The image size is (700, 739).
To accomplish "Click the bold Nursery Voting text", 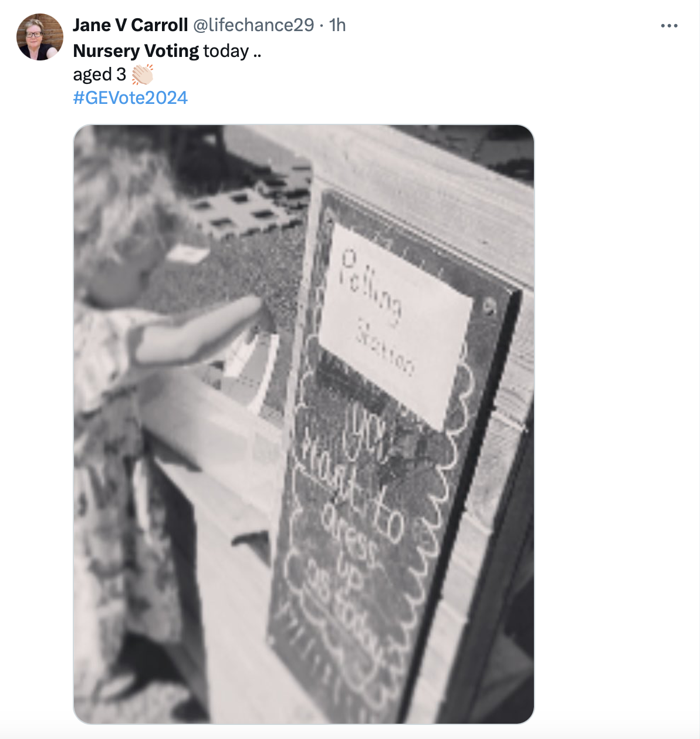I will [x=136, y=51].
